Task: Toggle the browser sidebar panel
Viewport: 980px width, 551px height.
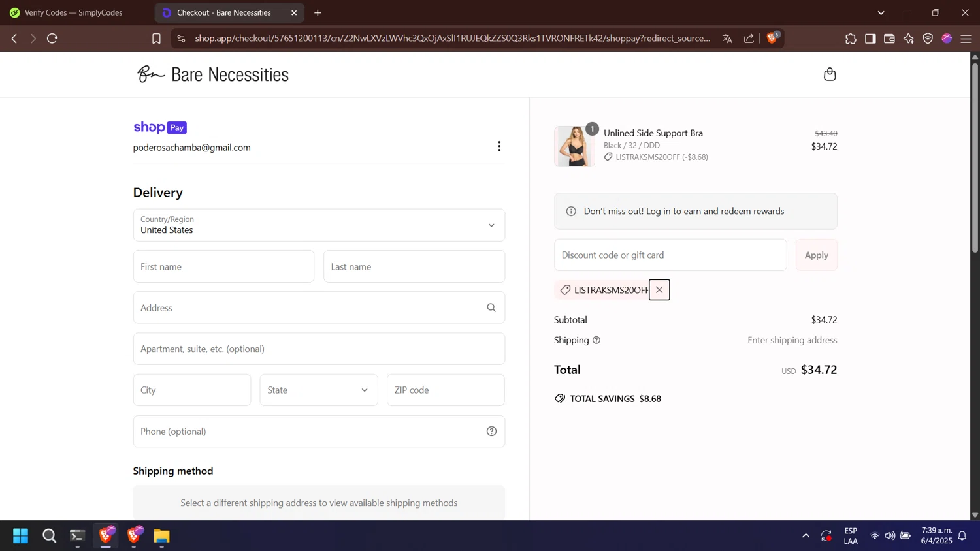Action: 870,39
